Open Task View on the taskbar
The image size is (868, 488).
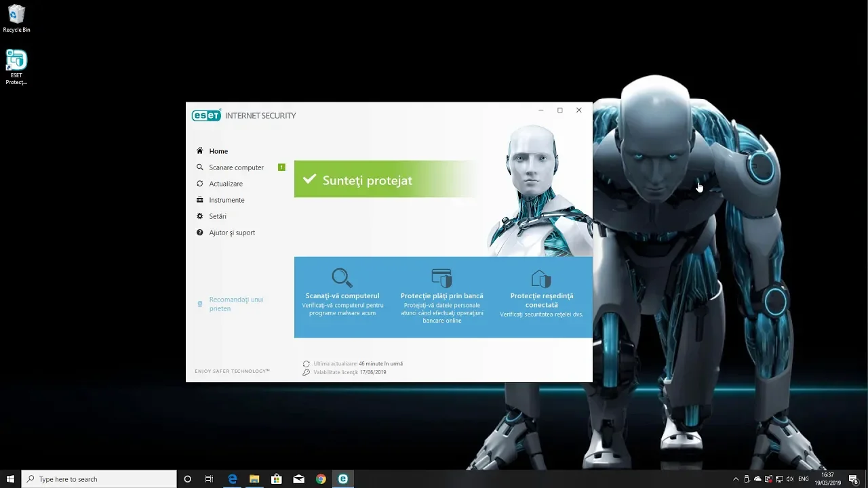(209, 479)
